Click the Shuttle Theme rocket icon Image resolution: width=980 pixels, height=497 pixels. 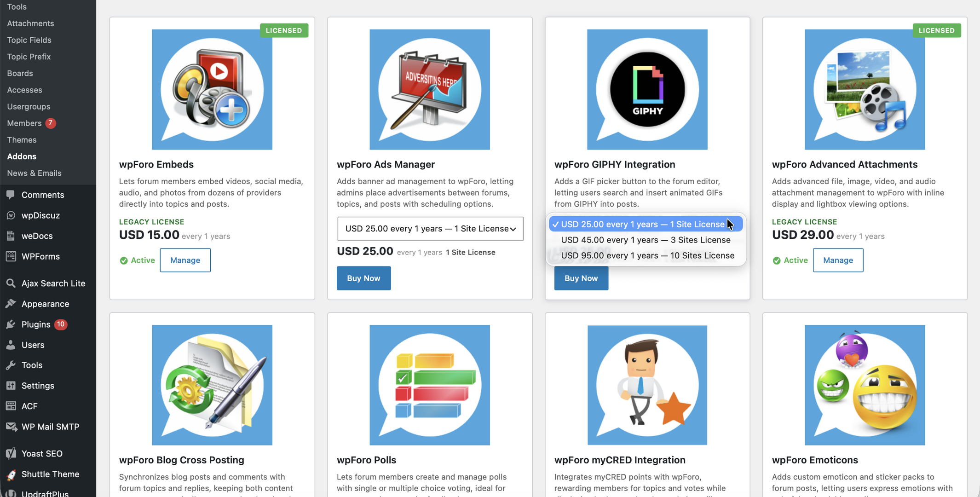[x=11, y=474]
